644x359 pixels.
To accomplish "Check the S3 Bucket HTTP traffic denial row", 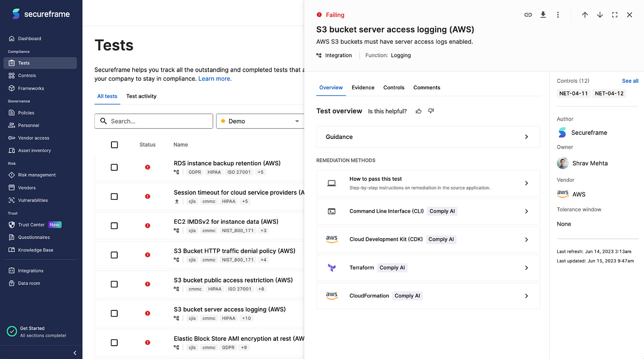I will pos(114,255).
